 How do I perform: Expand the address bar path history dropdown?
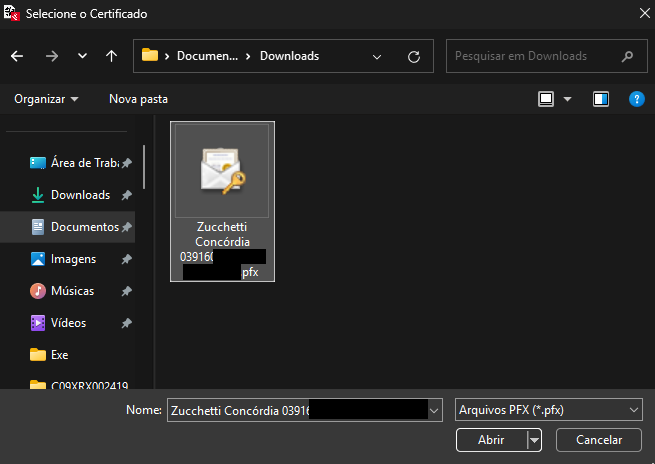pyautogui.click(x=377, y=57)
